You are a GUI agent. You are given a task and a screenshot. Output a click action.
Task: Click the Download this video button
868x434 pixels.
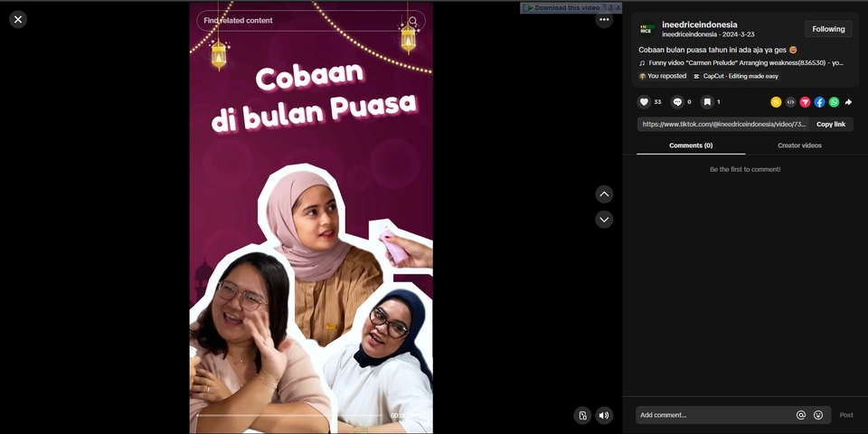(x=563, y=8)
